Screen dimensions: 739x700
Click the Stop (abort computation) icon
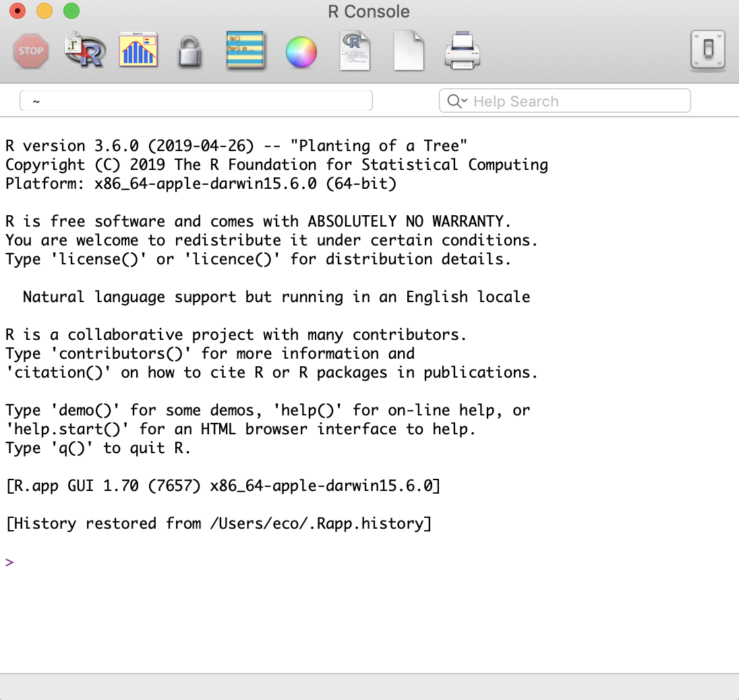point(31,51)
